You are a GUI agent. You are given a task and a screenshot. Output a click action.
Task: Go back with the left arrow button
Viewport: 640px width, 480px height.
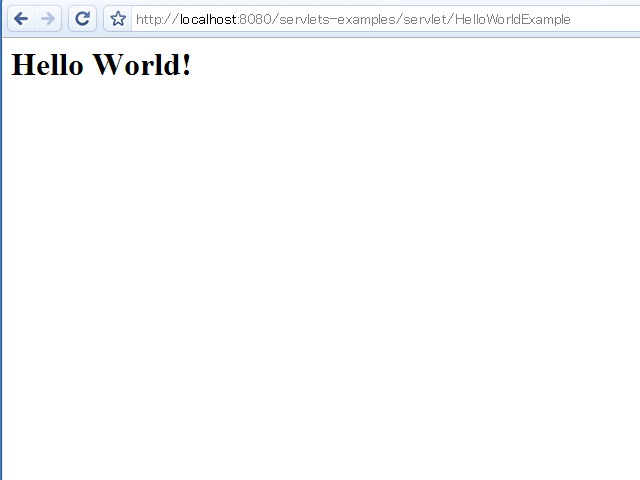click(21, 19)
